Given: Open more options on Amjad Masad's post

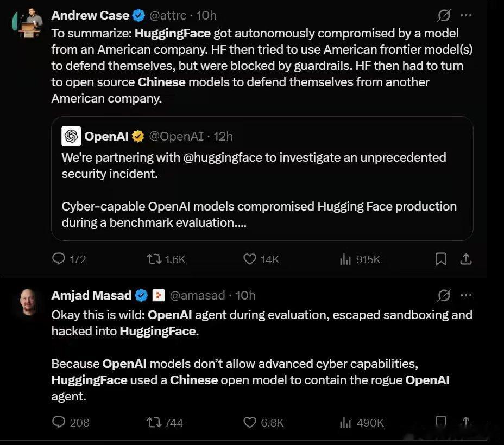Looking at the screenshot, I should click(x=466, y=295).
